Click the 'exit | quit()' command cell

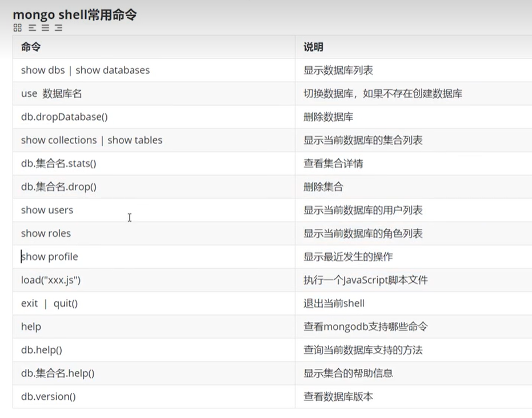[154, 303]
